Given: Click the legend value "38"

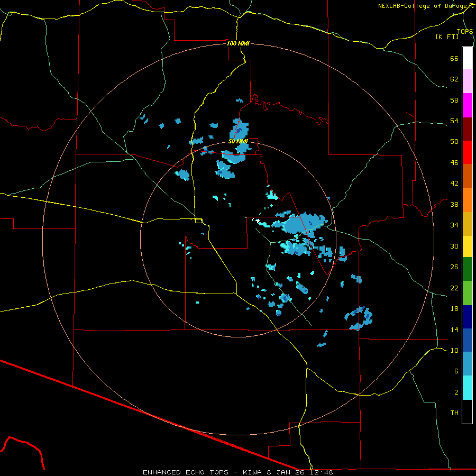Looking at the screenshot, I should point(454,204).
